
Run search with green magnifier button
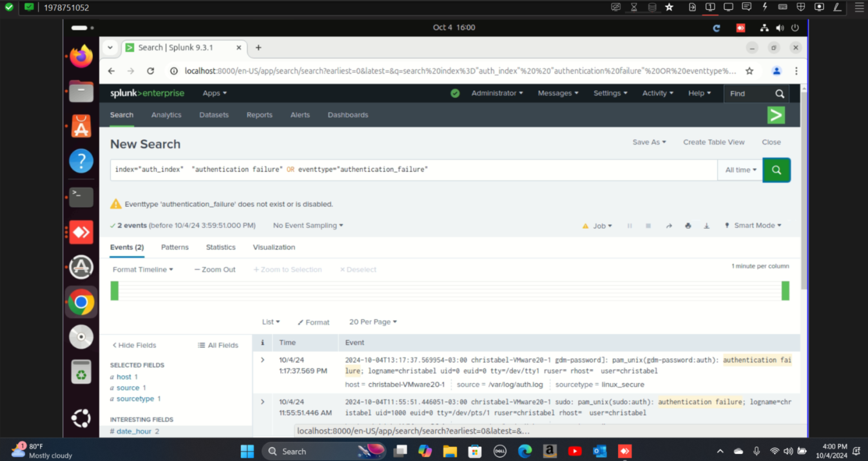[776, 170]
